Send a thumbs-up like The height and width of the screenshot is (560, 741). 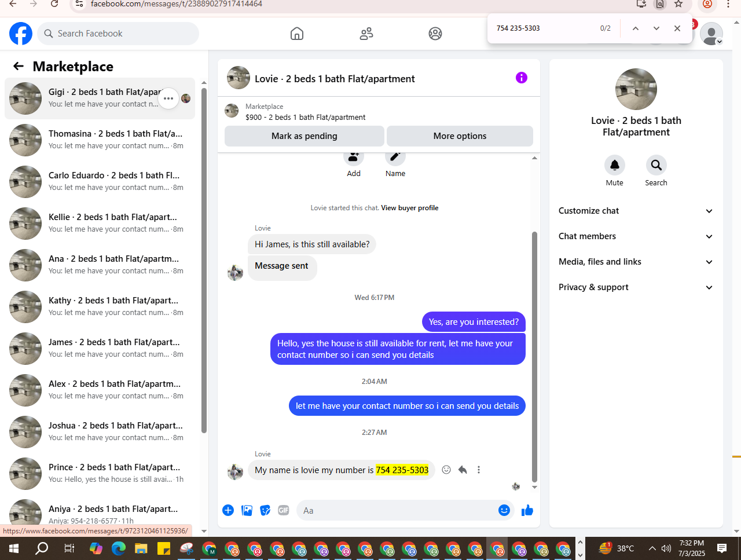[527, 510]
